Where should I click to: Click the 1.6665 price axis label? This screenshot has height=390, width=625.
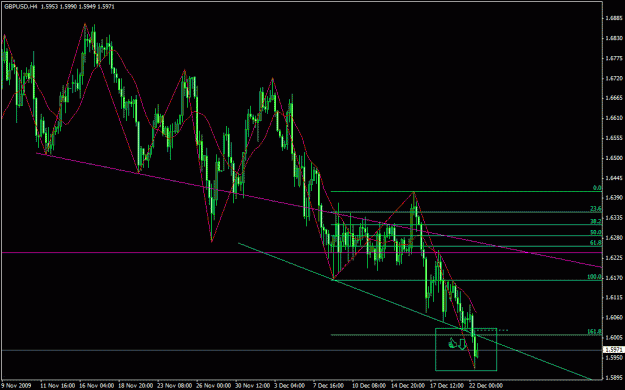click(614, 98)
